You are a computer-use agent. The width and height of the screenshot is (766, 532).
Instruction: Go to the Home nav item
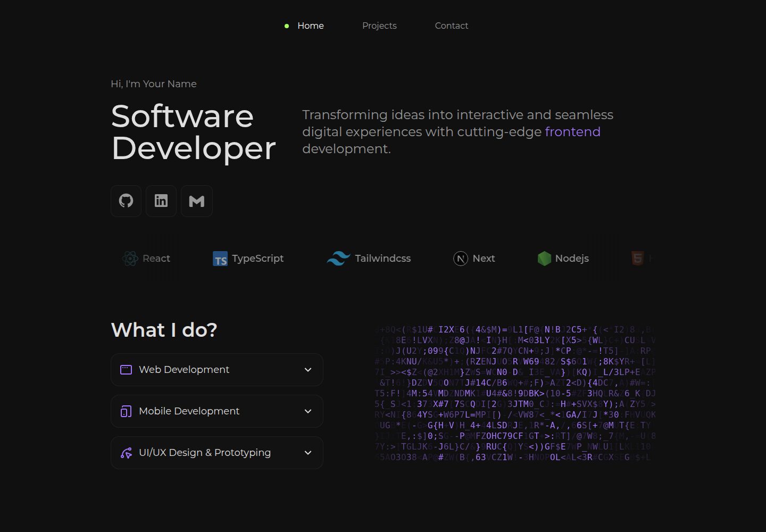311,26
